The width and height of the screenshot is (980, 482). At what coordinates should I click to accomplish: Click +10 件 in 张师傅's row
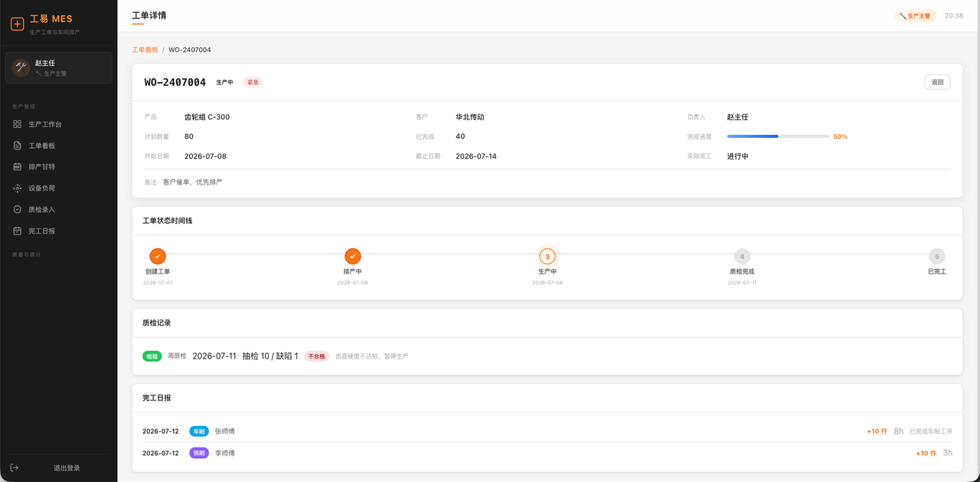877,431
